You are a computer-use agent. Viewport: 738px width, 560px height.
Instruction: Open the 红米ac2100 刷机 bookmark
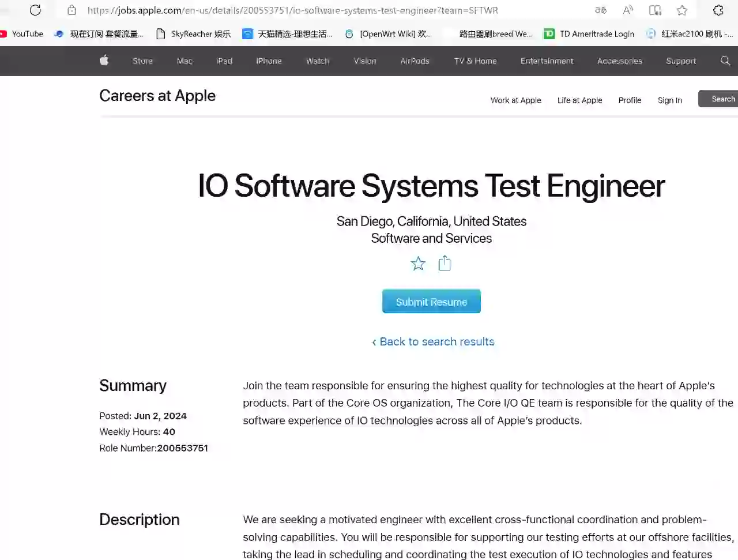[690, 34]
